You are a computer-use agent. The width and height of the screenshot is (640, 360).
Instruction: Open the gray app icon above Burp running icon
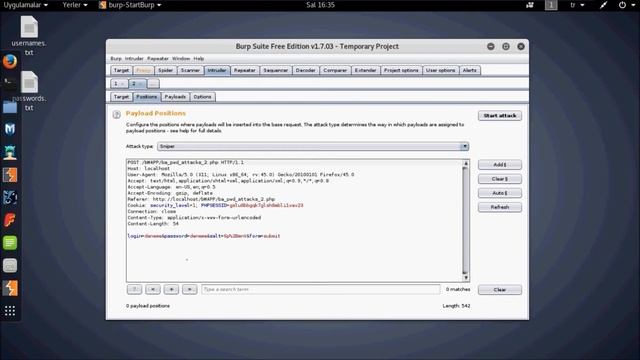coord(10,266)
